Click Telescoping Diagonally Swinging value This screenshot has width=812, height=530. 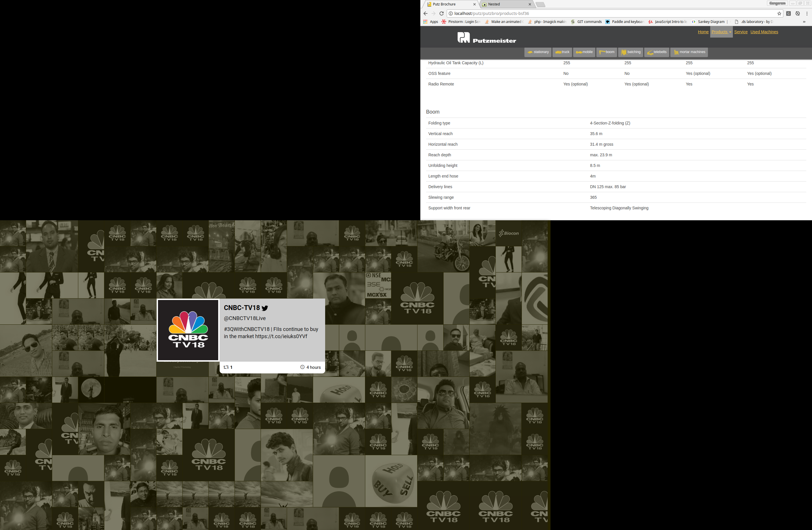pyautogui.click(x=619, y=208)
